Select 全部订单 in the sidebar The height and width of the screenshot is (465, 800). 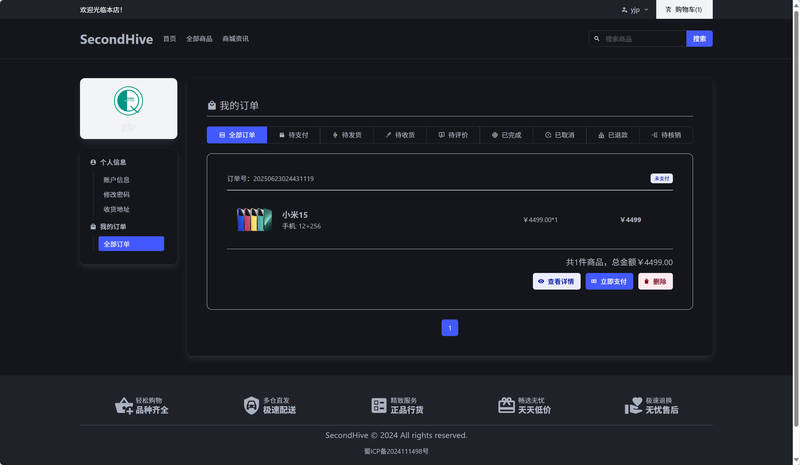click(131, 244)
